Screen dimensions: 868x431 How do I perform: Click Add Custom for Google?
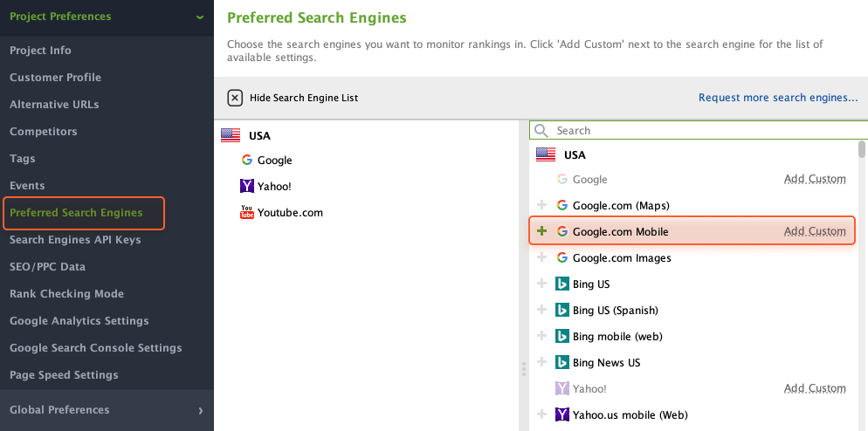pyautogui.click(x=815, y=179)
